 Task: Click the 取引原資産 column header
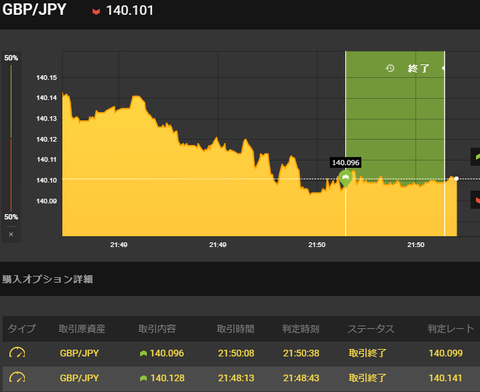tap(82, 329)
